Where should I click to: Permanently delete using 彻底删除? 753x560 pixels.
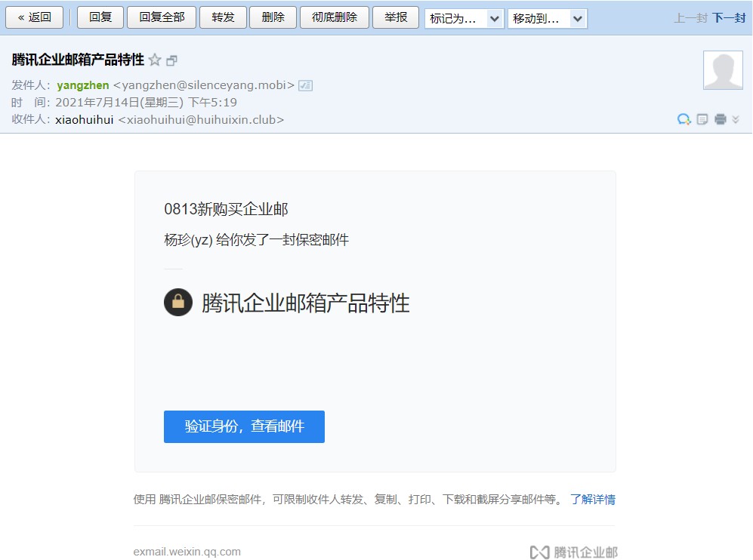pyautogui.click(x=335, y=18)
